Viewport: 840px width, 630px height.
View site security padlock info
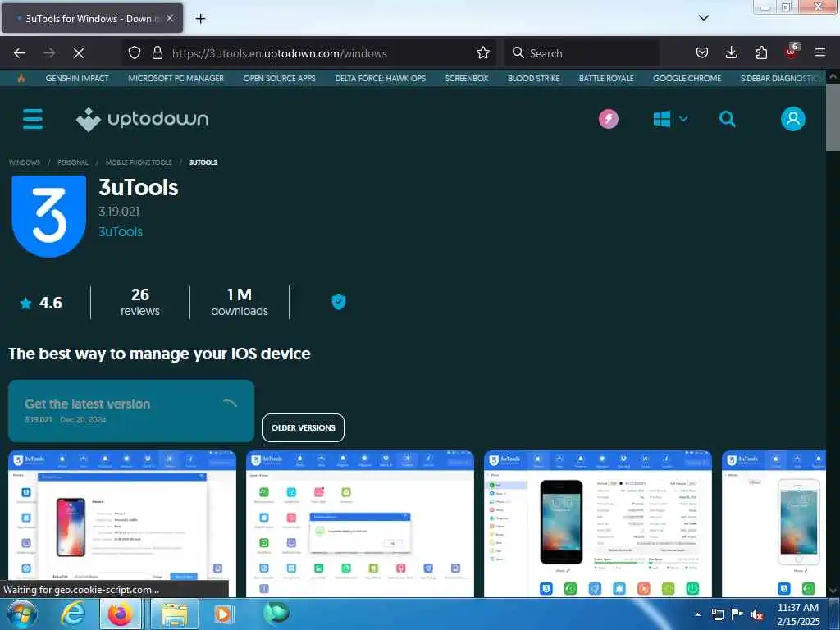[x=157, y=53]
